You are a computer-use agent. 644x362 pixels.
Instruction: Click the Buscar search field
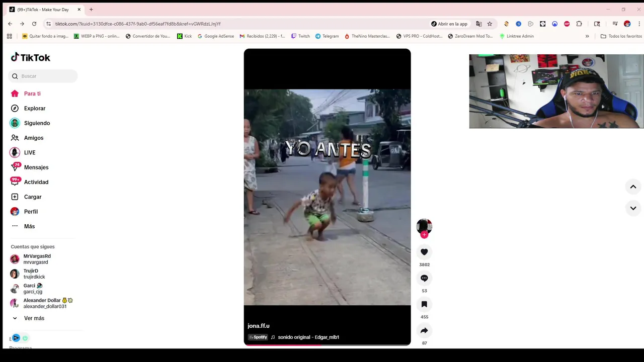coord(43,76)
